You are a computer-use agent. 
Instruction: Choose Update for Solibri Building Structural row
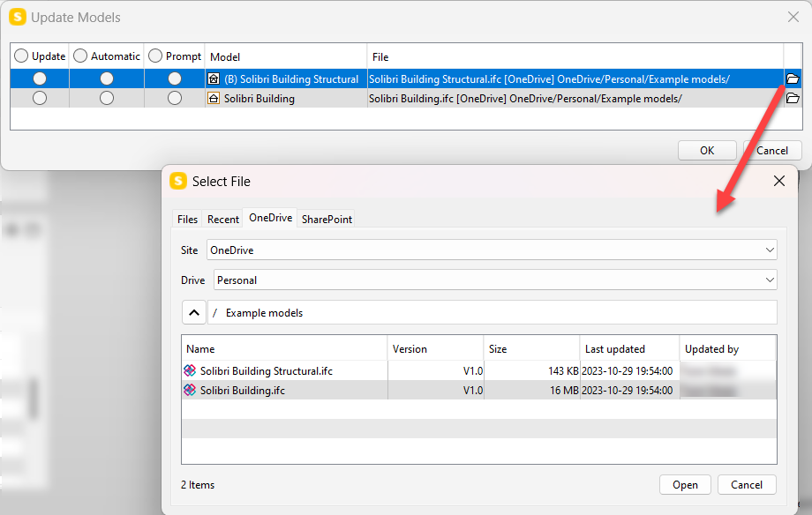coord(40,78)
